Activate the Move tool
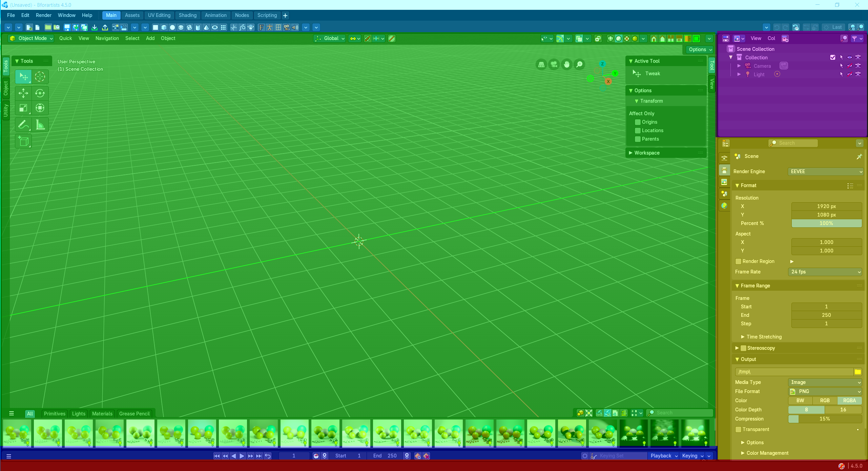868x471 pixels. point(23,93)
